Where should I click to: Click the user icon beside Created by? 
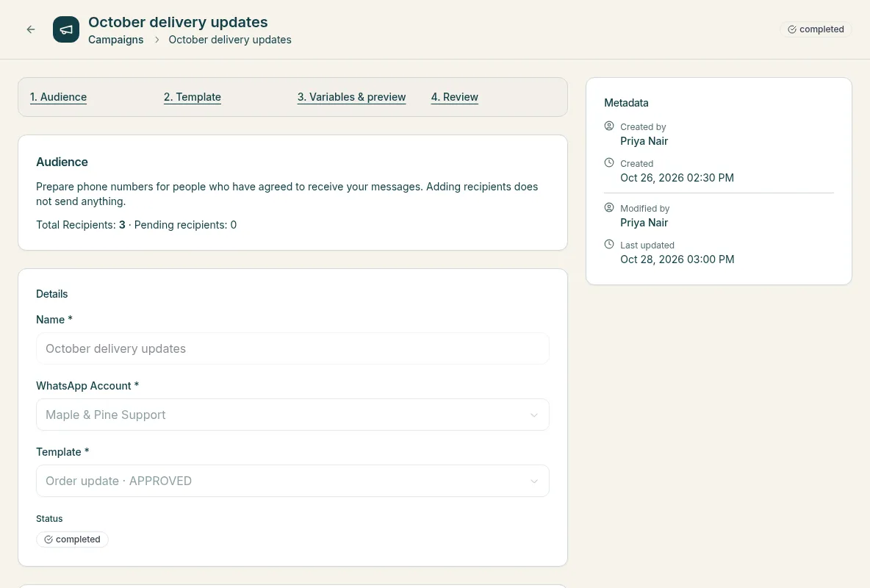click(x=608, y=126)
